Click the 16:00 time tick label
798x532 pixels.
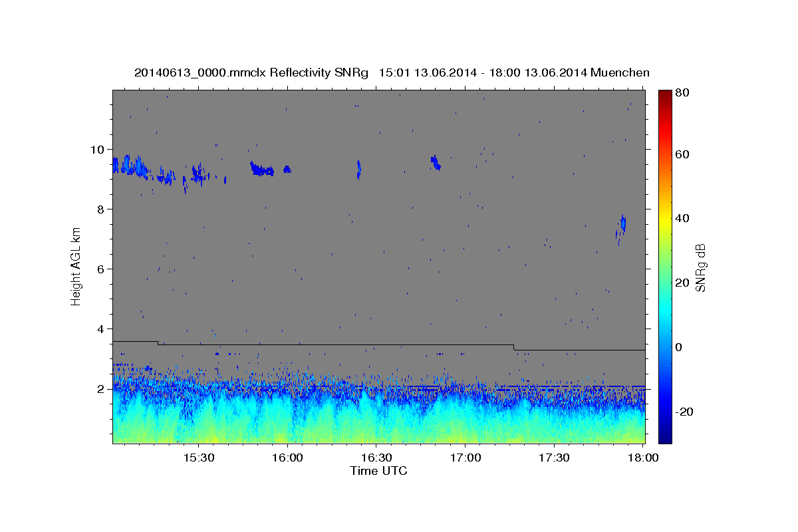click(x=287, y=458)
